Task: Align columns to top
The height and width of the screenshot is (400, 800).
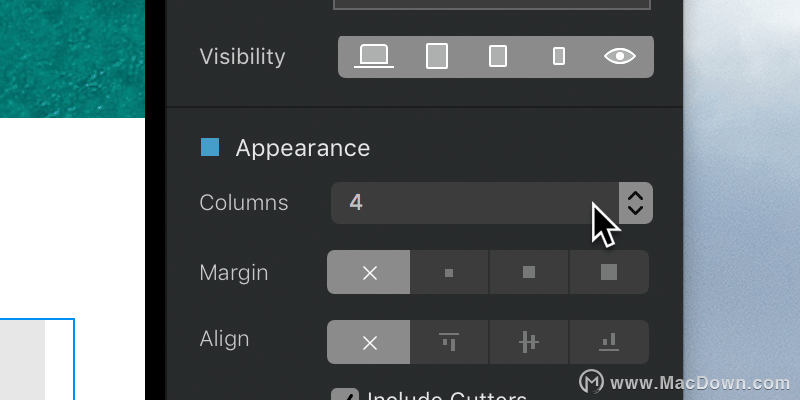Action: point(449,342)
